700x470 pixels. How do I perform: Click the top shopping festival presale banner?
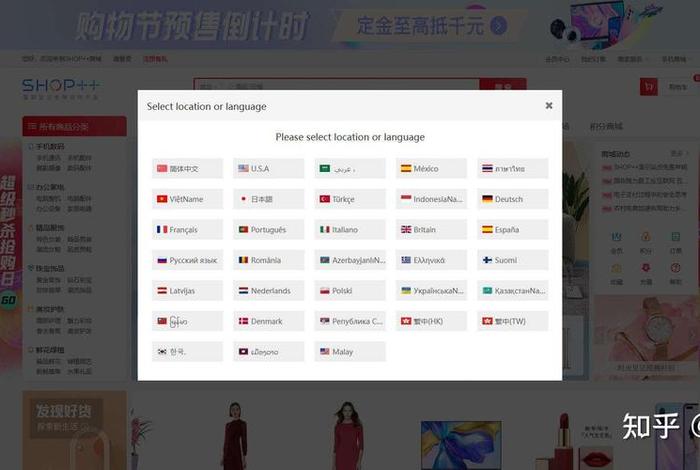[350, 25]
